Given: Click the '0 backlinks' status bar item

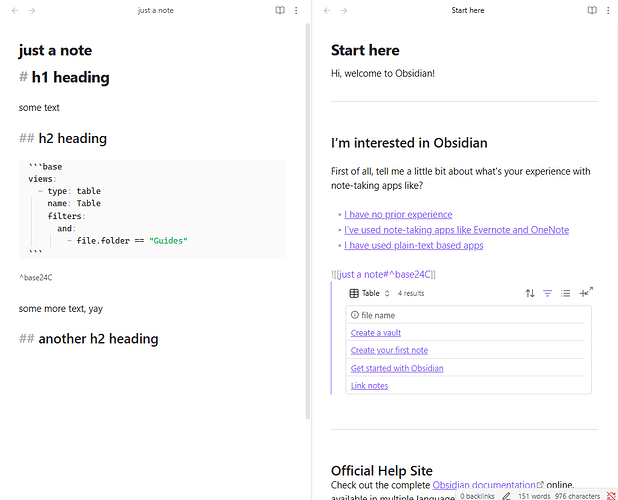Looking at the screenshot, I should click(x=475, y=495).
